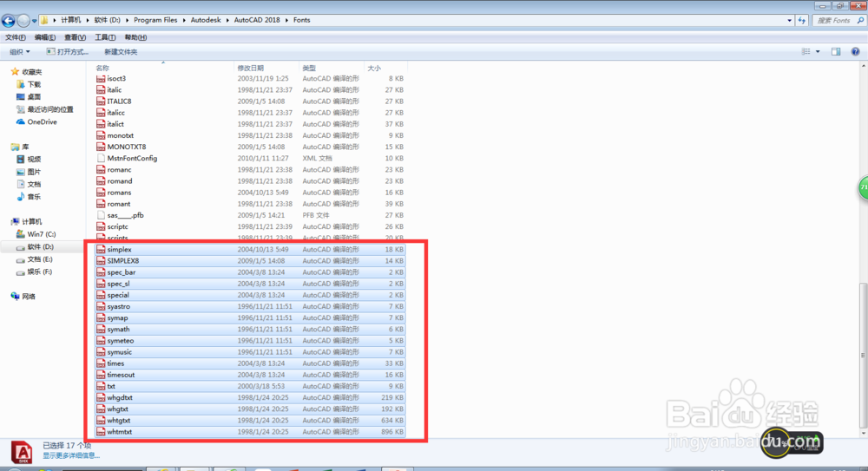868x471 pixels.
Task: Click the 新建文件夹 button
Action: coord(121,52)
